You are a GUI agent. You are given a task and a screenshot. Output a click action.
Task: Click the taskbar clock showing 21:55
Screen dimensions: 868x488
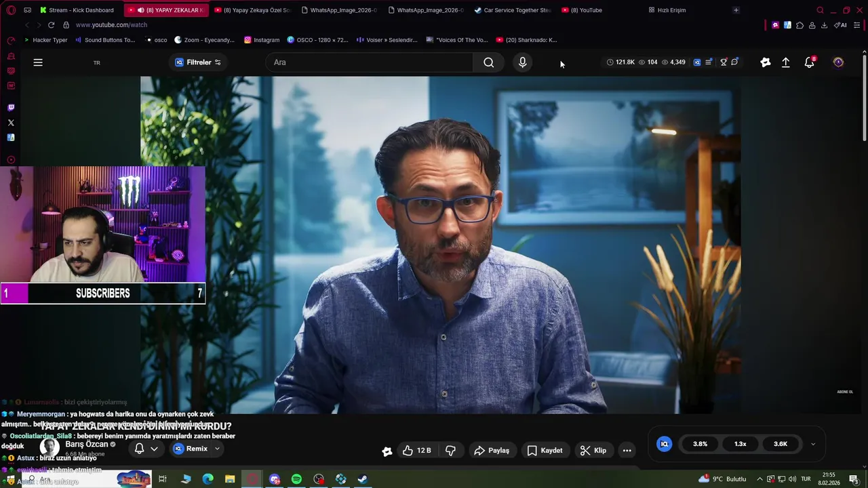click(x=828, y=479)
